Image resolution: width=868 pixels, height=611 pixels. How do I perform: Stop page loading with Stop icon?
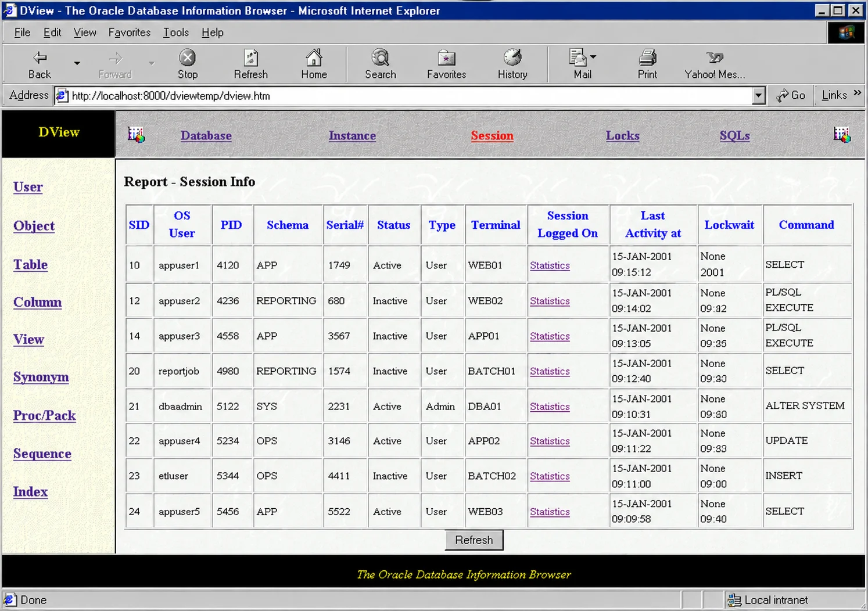click(187, 64)
